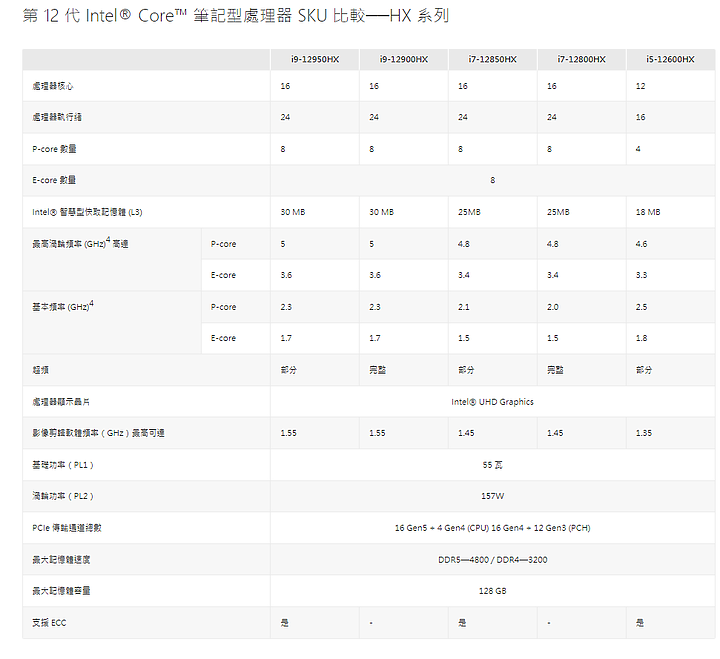Select the i7-12800HX column header
720x659 pixels.
(581, 59)
